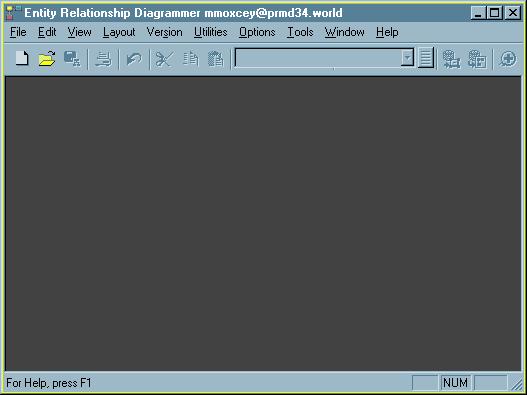
Task: Click the save diagram toolbar icon
Action: pos(72,58)
